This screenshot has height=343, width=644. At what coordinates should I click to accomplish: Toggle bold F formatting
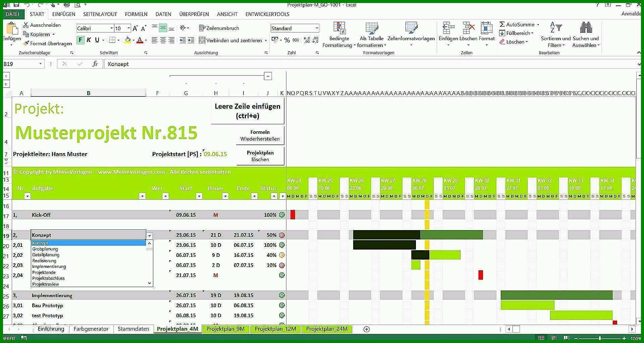tap(80, 40)
